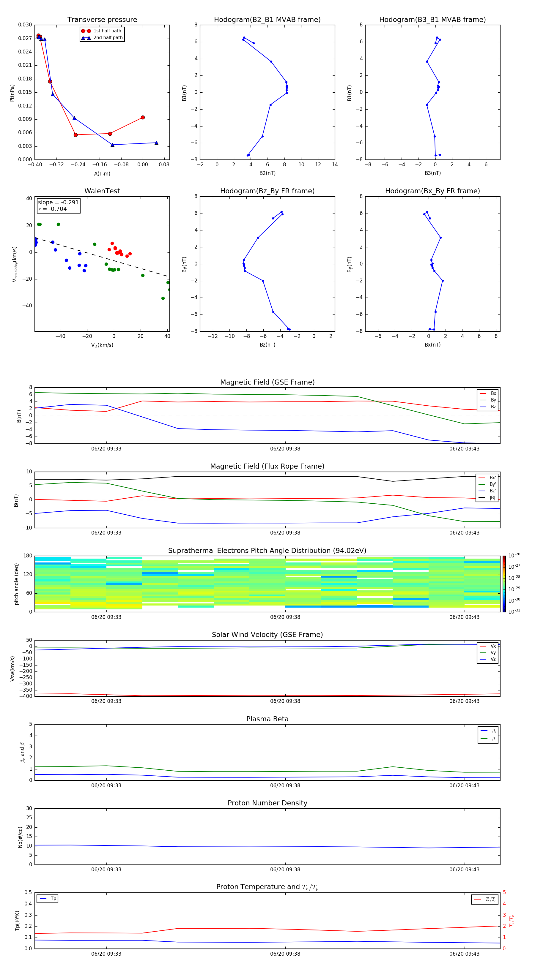Click the 'Magnetic Field (Flux Rope Frame)' title
Screen dimensions: 535x980
pyautogui.click(x=267, y=467)
